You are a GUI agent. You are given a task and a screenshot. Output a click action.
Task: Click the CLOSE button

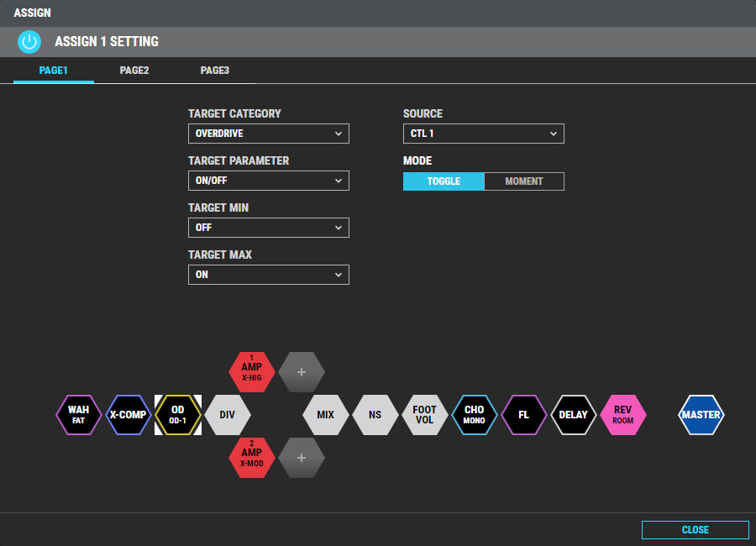click(696, 529)
